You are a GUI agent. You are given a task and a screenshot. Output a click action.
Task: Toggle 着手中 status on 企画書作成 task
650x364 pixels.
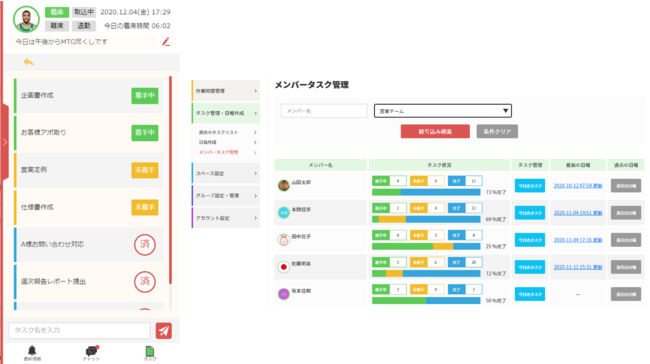pos(145,95)
